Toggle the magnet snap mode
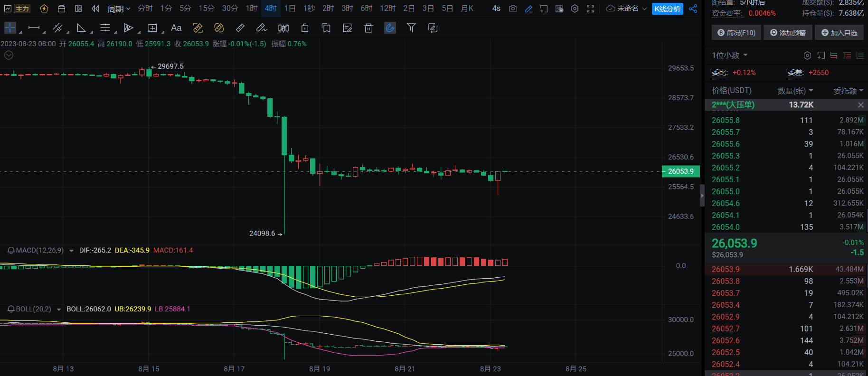The width and height of the screenshot is (868, 376). (390, 28)
